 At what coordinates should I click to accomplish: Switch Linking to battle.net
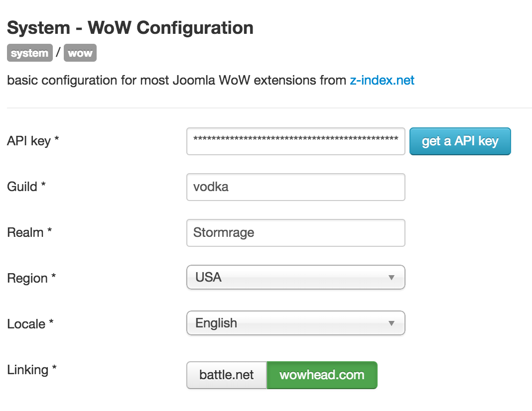[x=227, y=375]
